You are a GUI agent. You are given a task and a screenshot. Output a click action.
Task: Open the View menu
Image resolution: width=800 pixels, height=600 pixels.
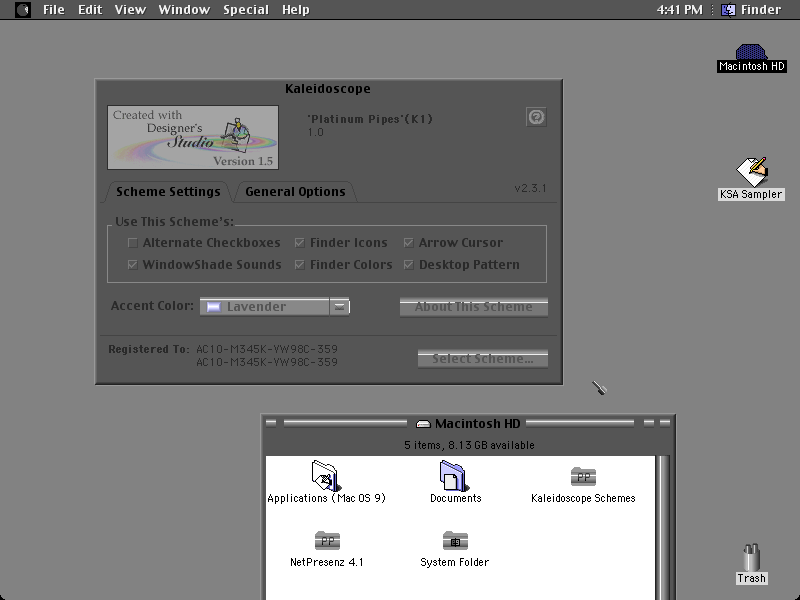[x=130, y=10]
